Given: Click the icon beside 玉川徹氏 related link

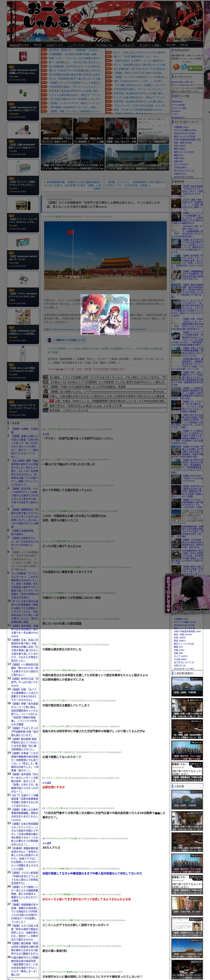Looking at the screenshot, I should tap(46, 377).
